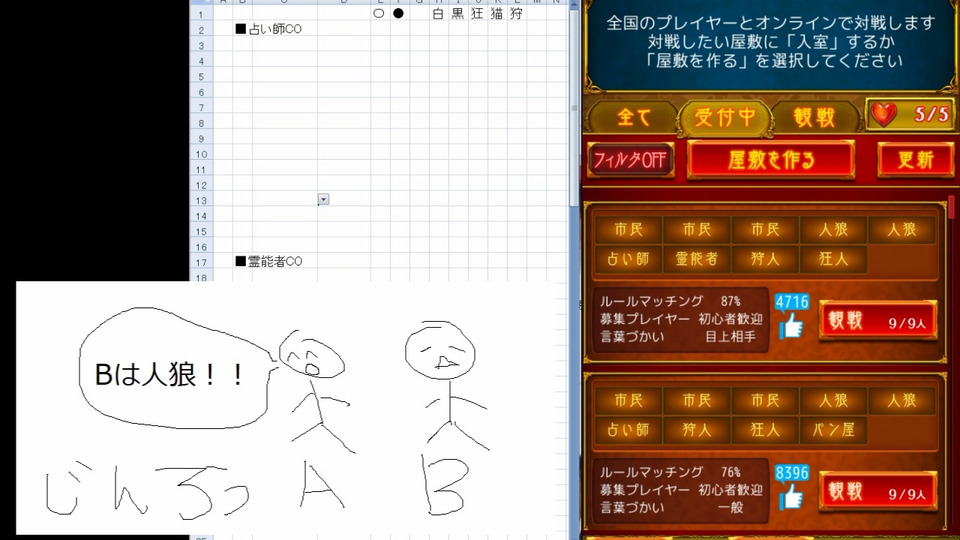Click the heart 5/5 lives indicator
The width and height of the screenshot is (960, 540).
coord(910,114)
